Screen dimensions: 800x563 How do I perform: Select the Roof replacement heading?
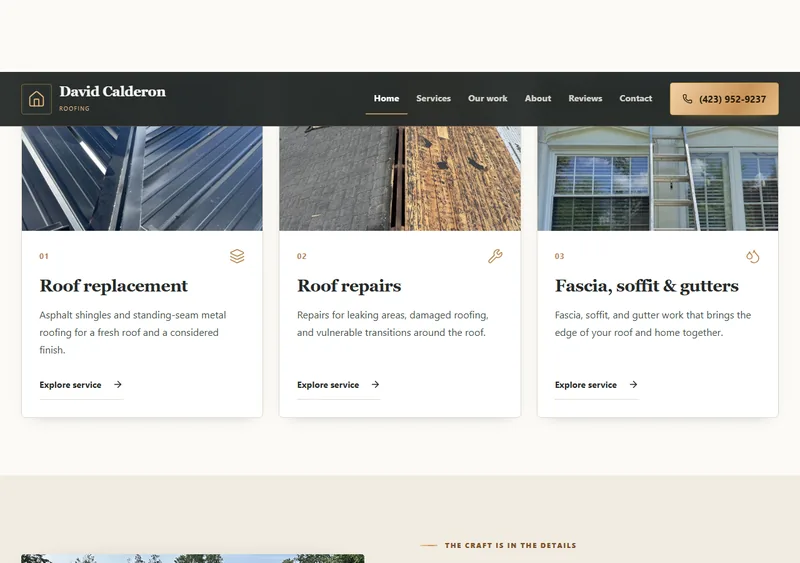click(114, 286)
